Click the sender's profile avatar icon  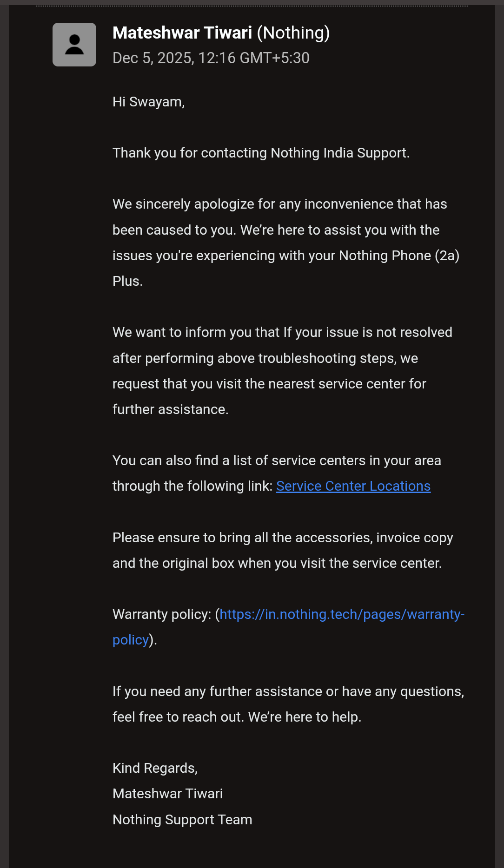coord(74,44)
